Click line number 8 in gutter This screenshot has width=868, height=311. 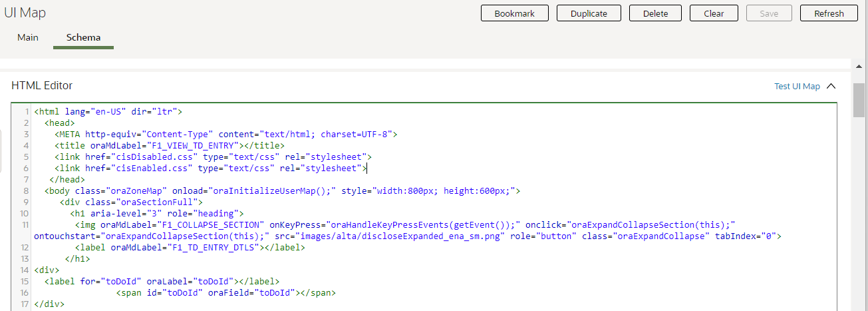25,190
